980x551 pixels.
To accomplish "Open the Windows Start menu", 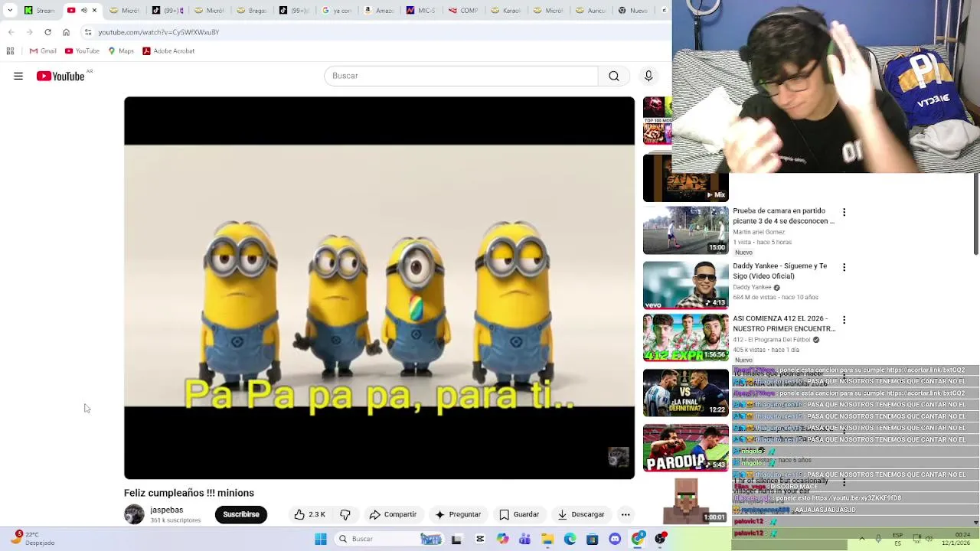I will [x=321, y=539].
